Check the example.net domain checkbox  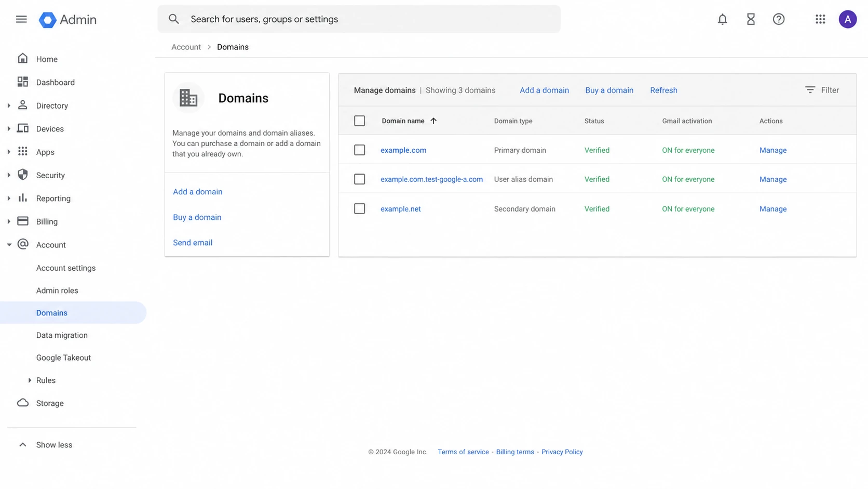(x=359, y=208)
